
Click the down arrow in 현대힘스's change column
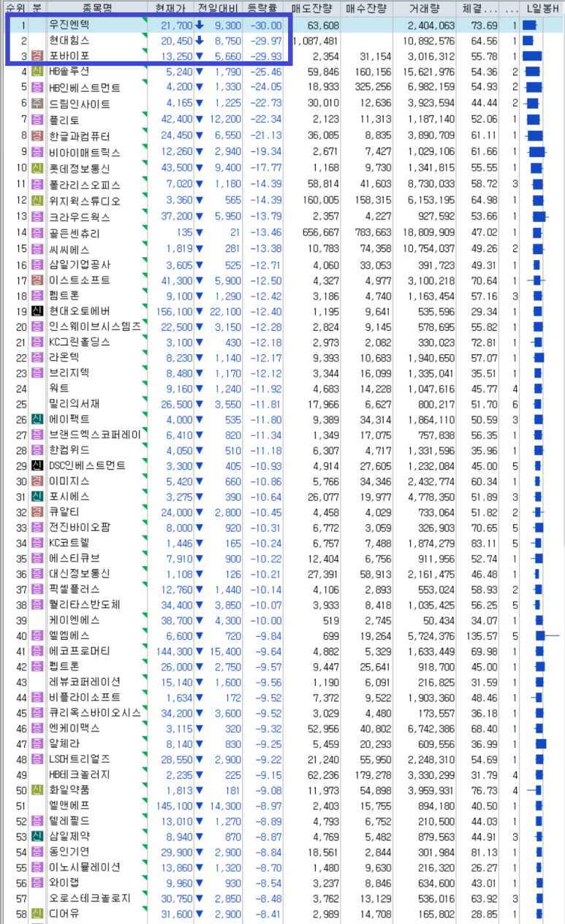point(200,41)
